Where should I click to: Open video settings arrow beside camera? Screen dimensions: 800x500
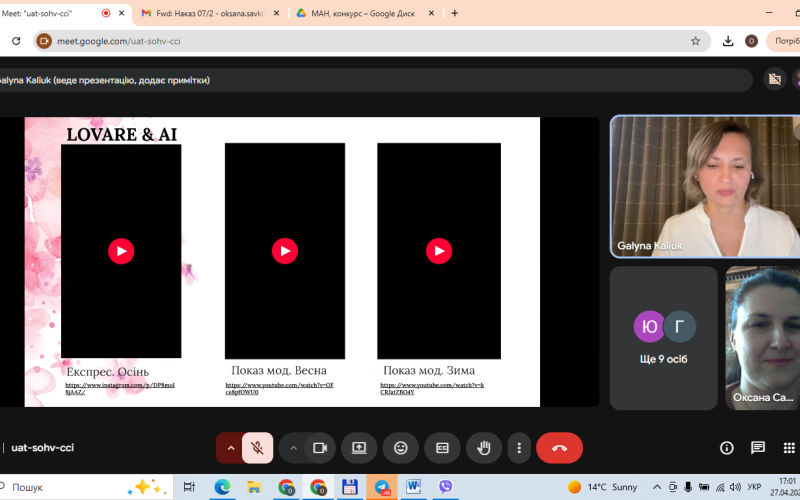click(x=293, y=448)
